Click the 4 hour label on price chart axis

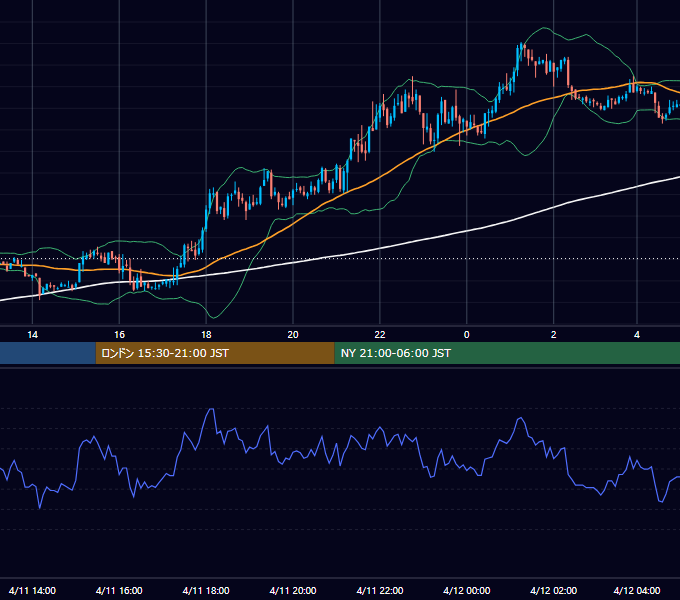tap(637, 335)
